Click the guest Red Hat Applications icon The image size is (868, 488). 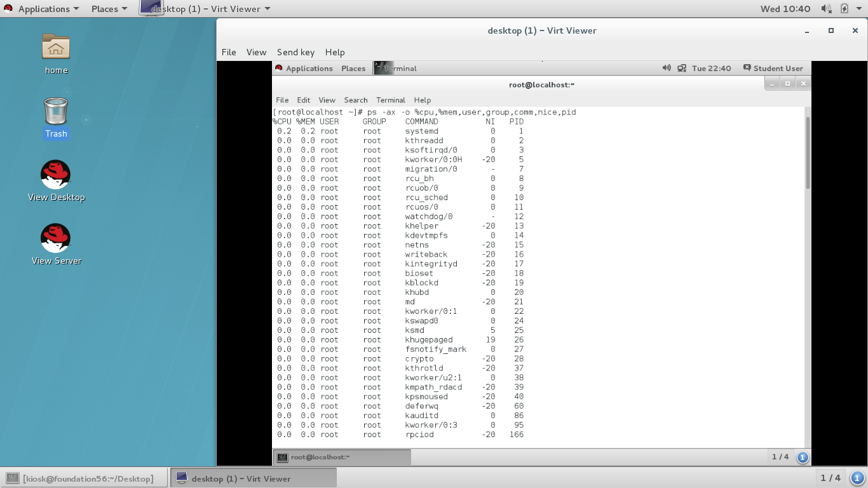[278, 68]
